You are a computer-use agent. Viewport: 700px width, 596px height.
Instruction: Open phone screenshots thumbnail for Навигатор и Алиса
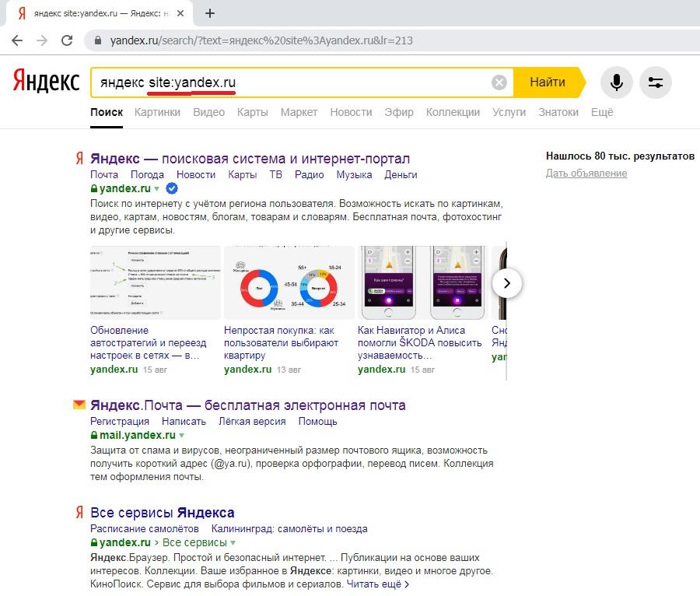pos(423,282)
